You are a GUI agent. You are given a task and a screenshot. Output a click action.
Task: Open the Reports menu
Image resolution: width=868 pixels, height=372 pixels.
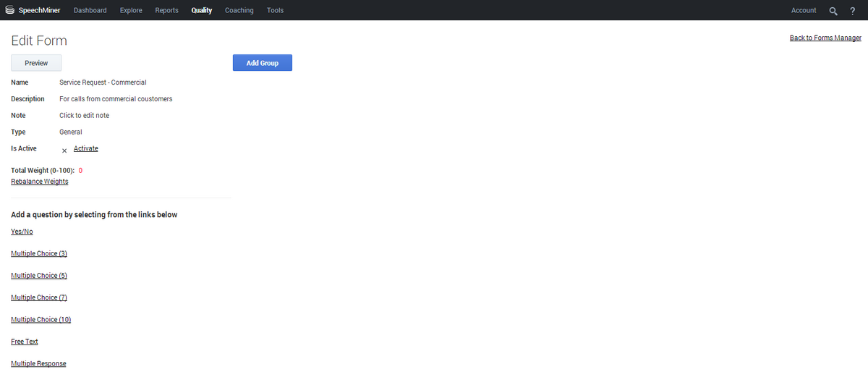(166, 11)
